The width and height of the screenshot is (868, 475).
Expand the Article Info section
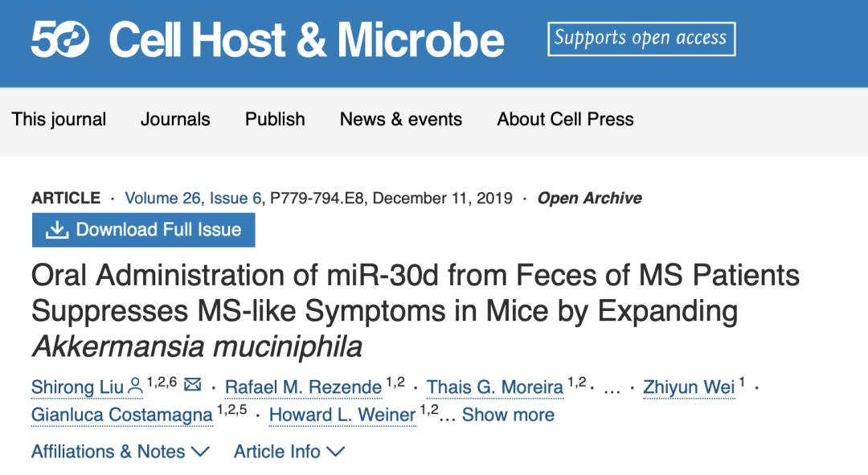289,451
